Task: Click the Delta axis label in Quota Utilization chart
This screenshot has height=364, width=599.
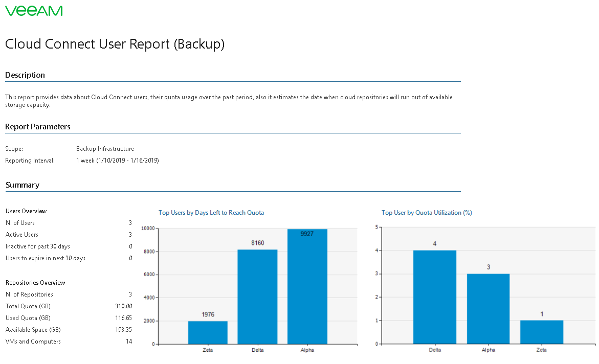Action: coord(435,350)
